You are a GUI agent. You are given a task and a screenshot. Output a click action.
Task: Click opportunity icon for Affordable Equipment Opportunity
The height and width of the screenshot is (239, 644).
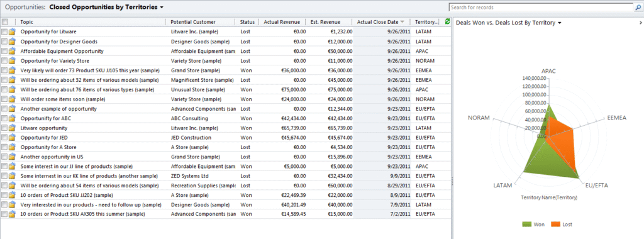point(12,52)
